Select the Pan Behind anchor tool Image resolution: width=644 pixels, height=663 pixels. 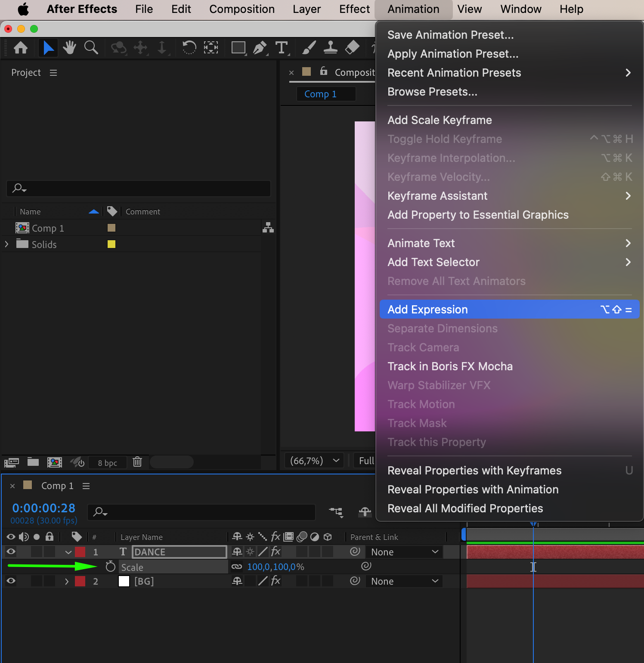pos(211,47)
